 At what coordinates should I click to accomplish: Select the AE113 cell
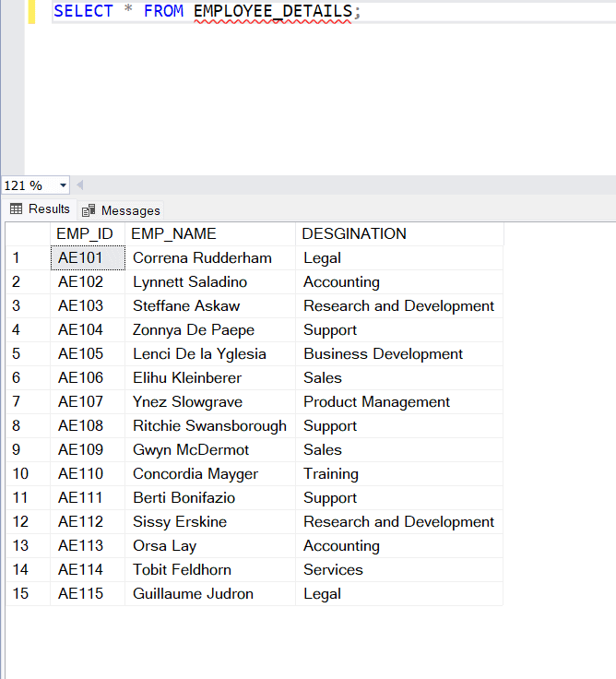[88, 545]
